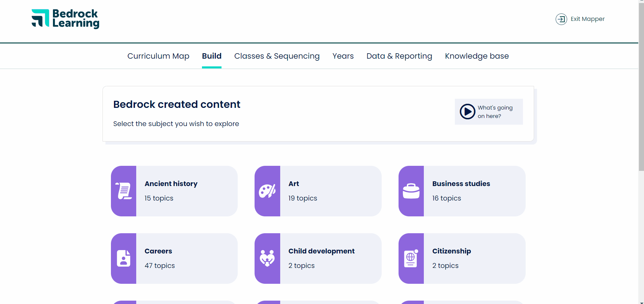The height and width of the screenshot is (304, 644).
Task: Click the Art palette icon
Action: tap(267, 191)
